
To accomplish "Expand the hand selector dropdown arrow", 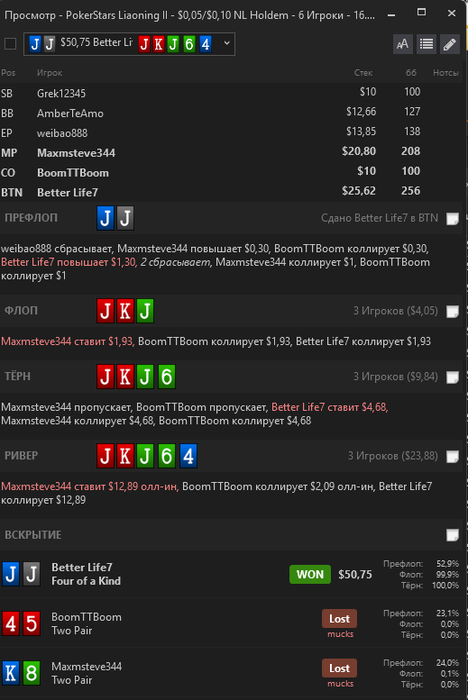I will (x=226, y=43).
